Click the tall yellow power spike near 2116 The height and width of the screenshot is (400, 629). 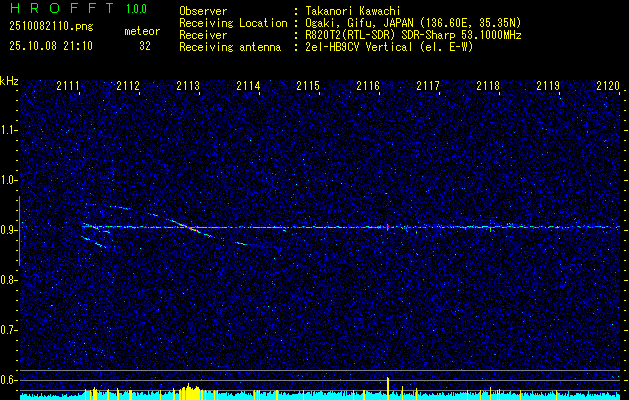tap(388, 388)
